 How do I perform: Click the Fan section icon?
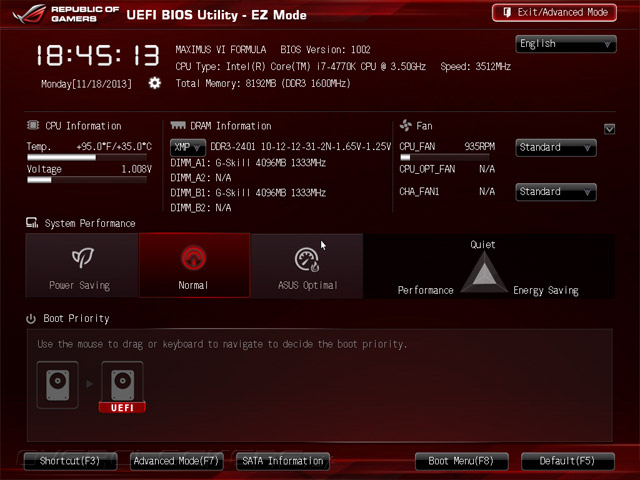click(406, 125)
